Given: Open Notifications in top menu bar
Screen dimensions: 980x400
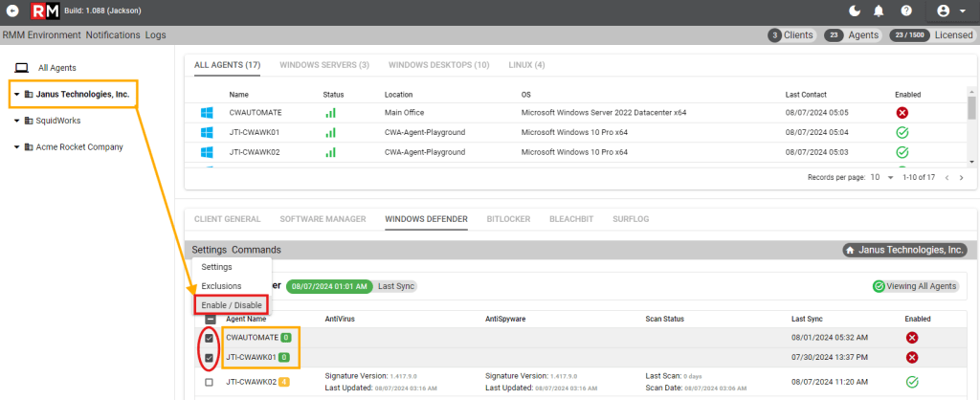Looking at the screenshot, I should [113, 35].
